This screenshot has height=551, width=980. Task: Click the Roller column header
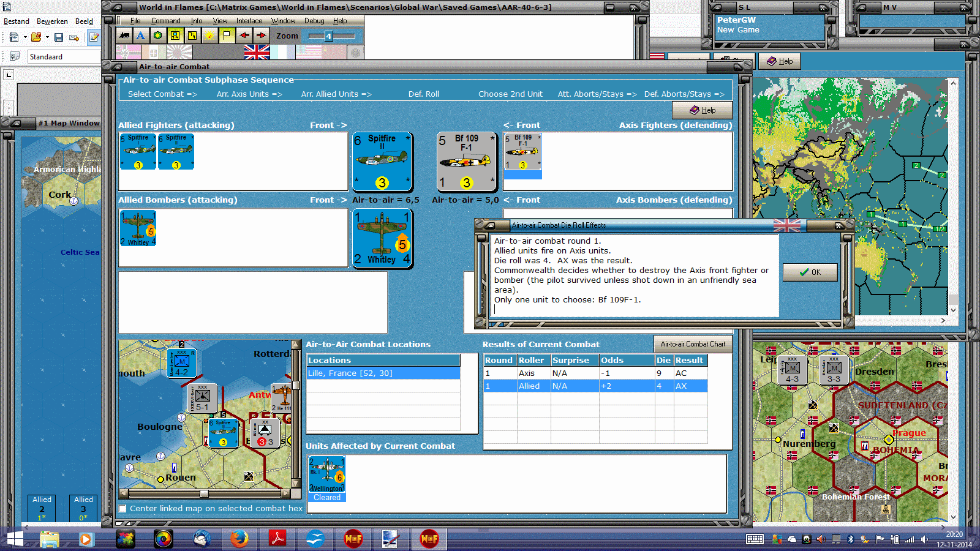pos(533,361)
